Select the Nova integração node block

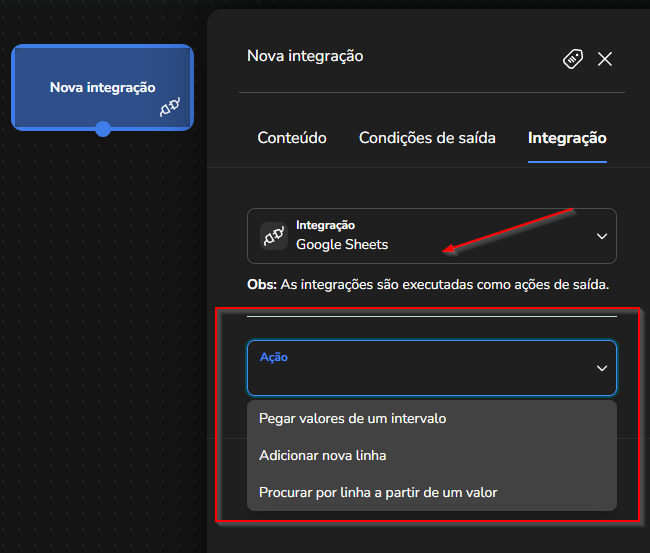click(102, 87)
